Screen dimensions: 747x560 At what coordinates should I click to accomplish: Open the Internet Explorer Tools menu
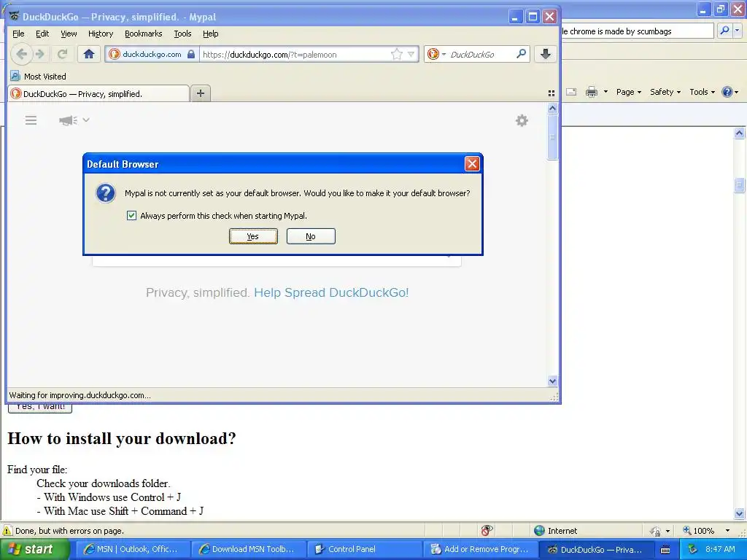[x=702, y=92]
